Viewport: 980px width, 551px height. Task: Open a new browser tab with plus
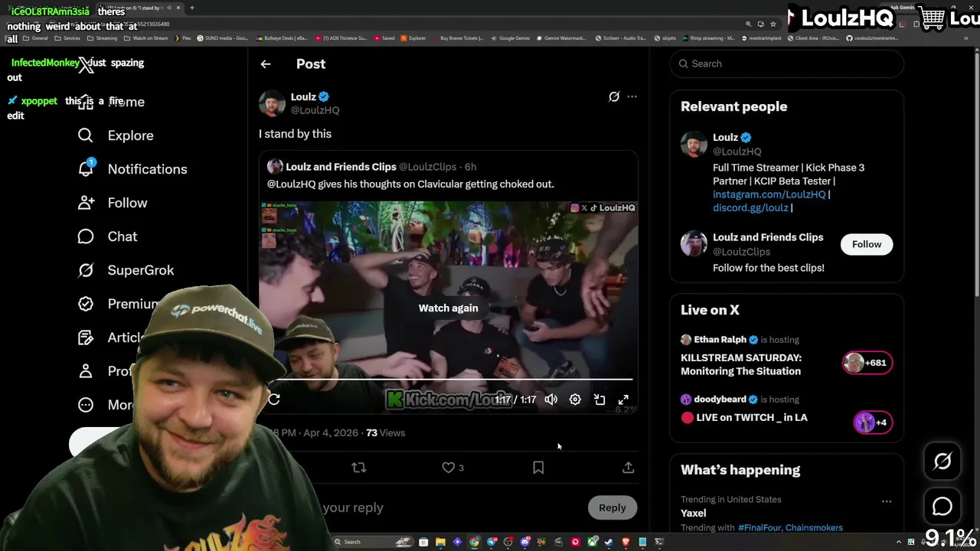[192, 8]
